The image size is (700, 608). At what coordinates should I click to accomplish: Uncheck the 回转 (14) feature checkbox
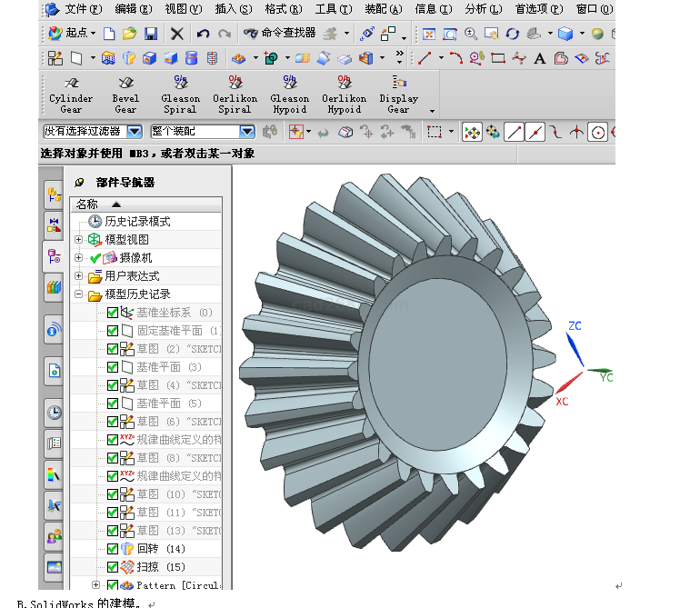113,549
